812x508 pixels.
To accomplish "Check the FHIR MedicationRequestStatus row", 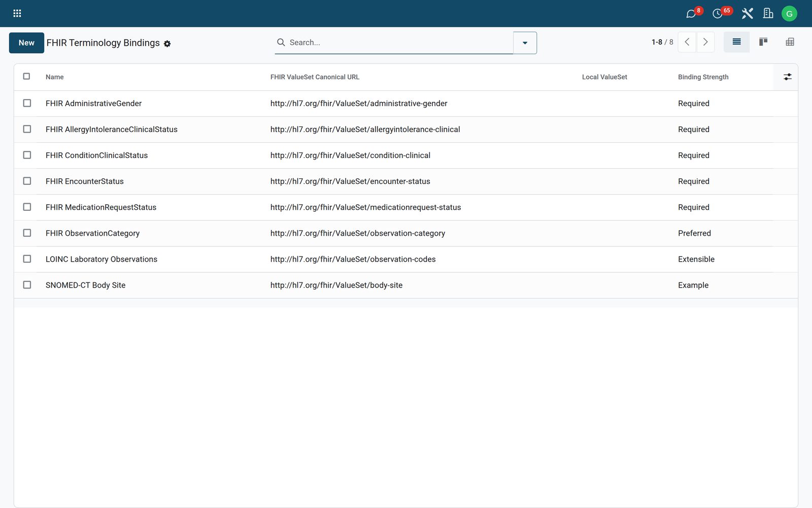I will click(x=27, y=207).
